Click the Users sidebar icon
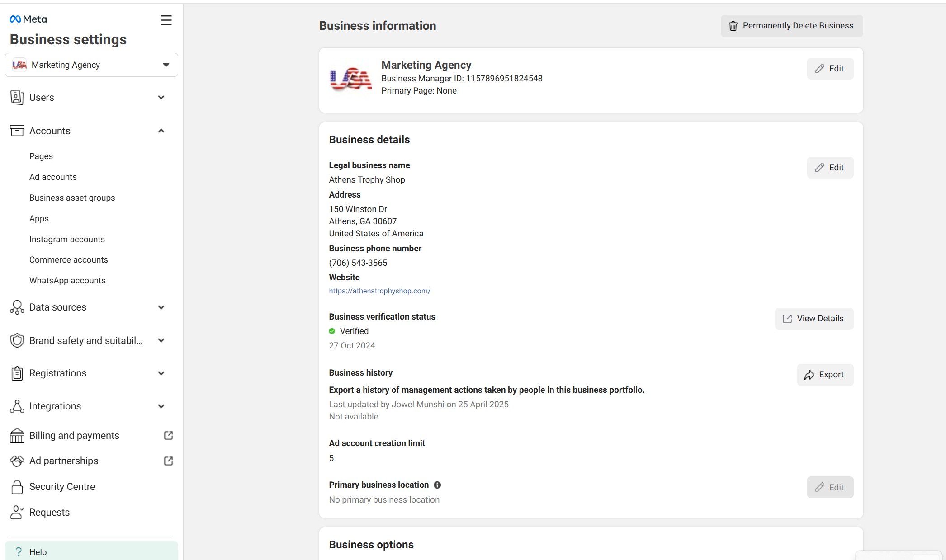 click(x=17, y=97)
